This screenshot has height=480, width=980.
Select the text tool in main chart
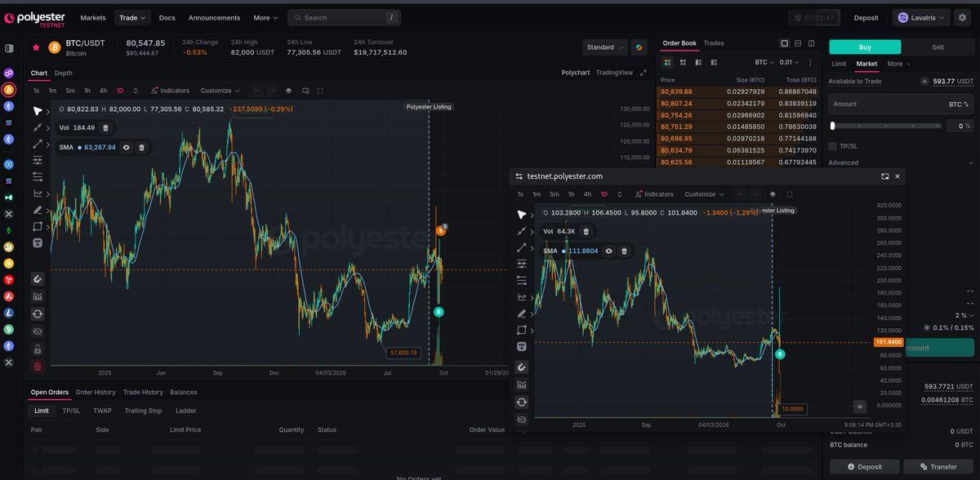(38, 242)
